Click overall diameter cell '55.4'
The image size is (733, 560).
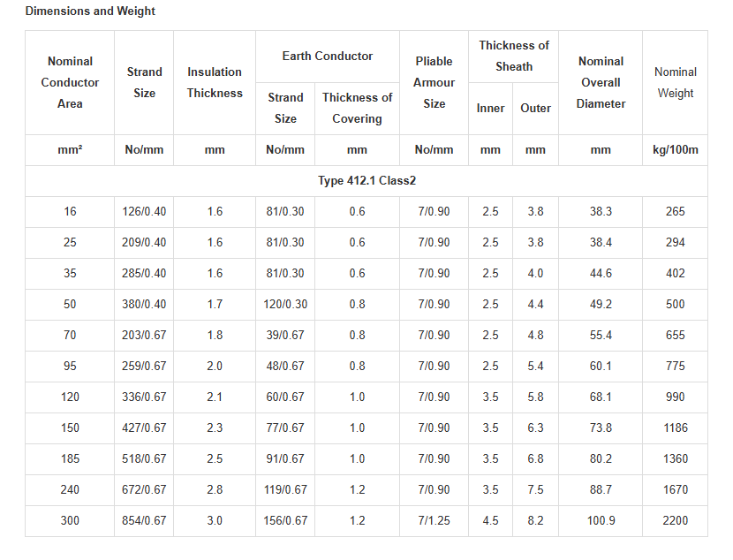(601, 335)
